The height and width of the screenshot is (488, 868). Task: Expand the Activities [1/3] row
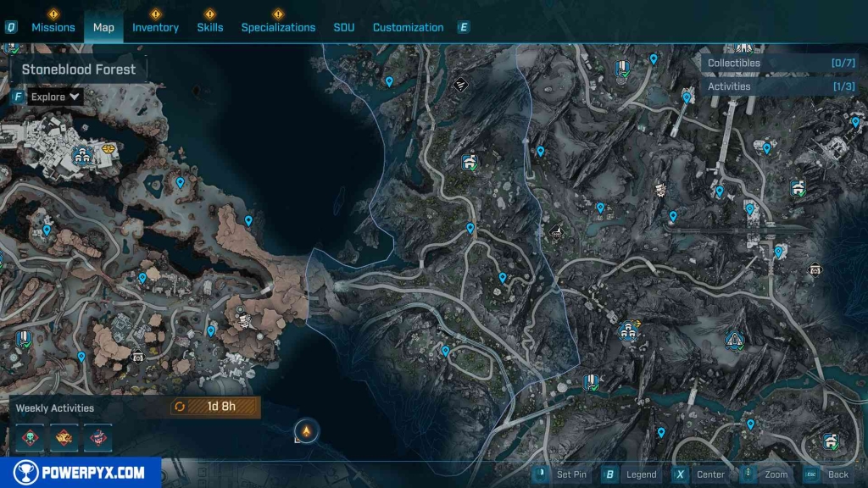(x=781, y=86)
